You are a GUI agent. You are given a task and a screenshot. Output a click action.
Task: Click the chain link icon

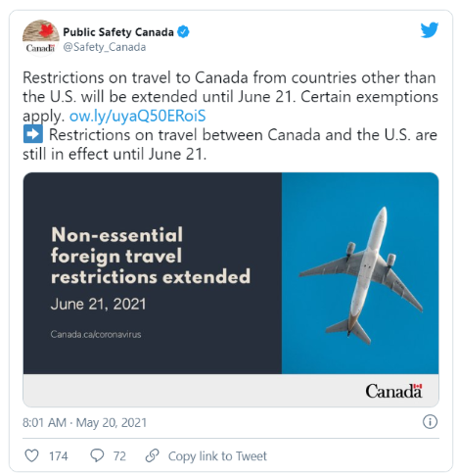coord(152,455)
